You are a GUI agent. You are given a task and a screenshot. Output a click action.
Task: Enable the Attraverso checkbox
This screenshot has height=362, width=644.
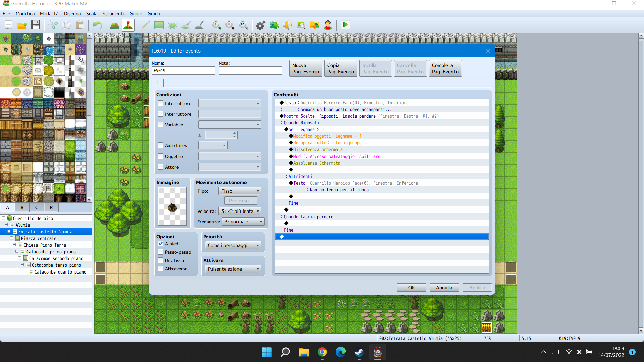[x=161, y=269]
